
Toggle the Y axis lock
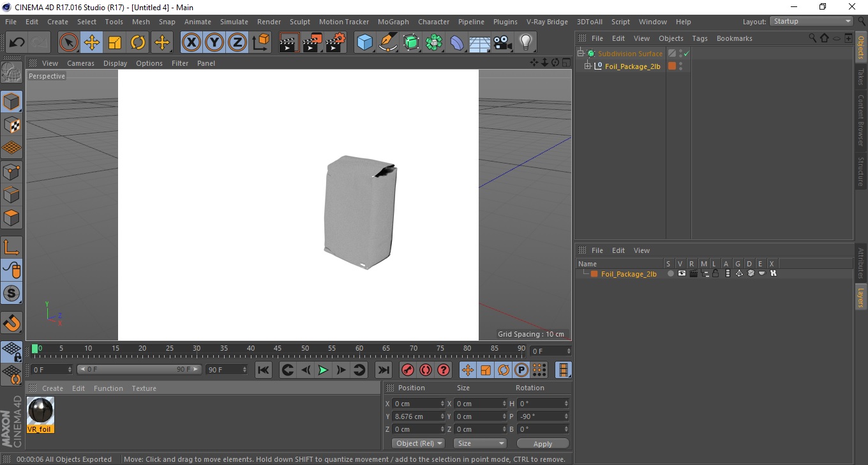214,43
